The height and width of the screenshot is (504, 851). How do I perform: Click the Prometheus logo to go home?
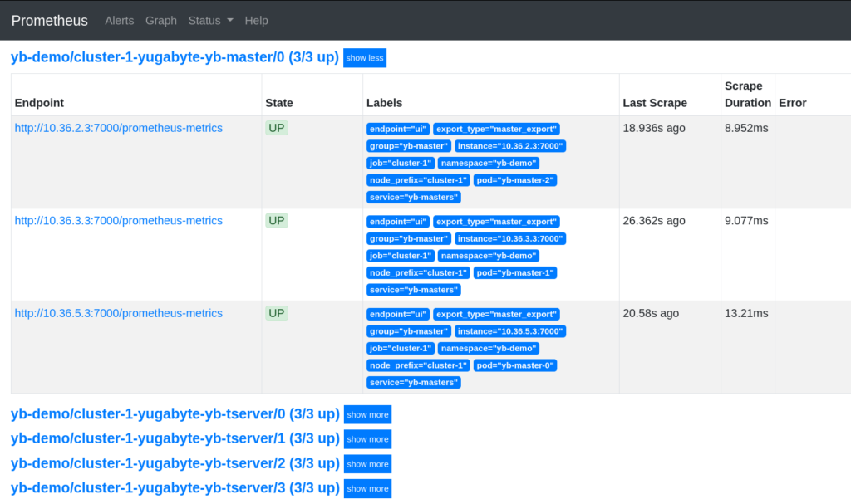49,20
